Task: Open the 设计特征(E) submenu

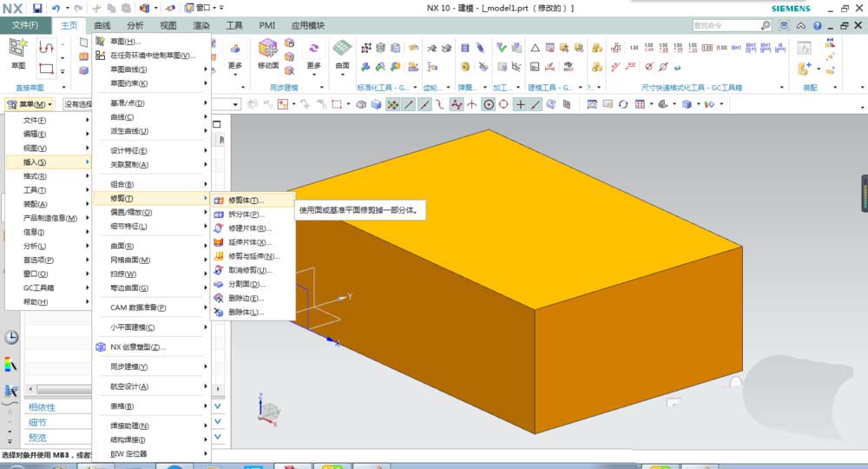Action: 151,150
